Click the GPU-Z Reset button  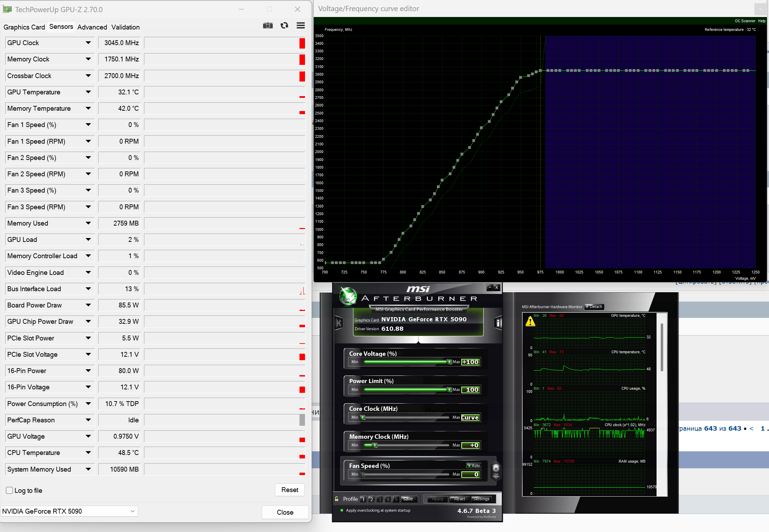coord(290,490)
